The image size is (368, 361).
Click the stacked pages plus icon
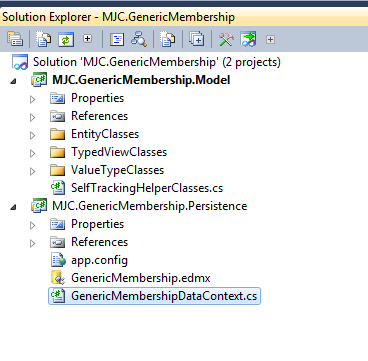click(x=197, y=39)
